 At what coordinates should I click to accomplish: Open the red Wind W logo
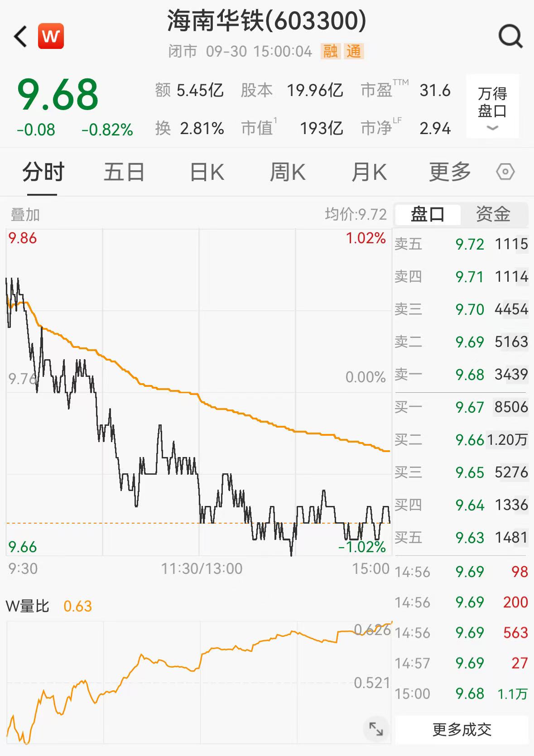(51, 36)
